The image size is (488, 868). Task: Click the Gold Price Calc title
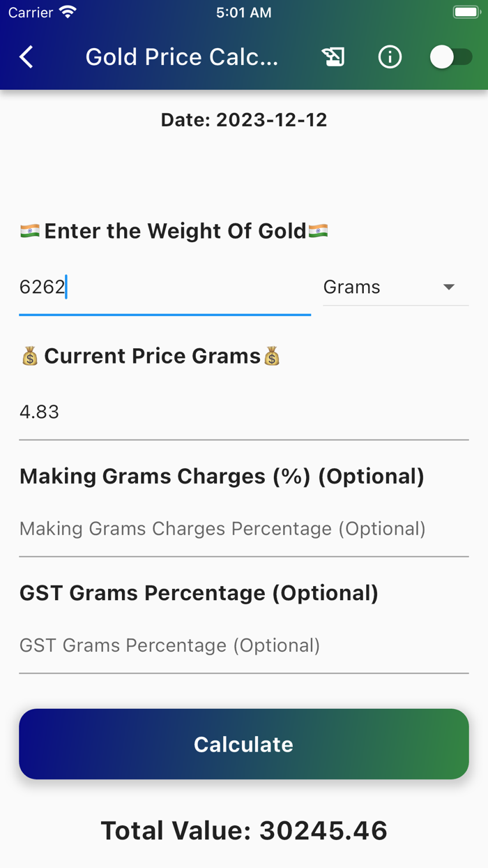182,57
